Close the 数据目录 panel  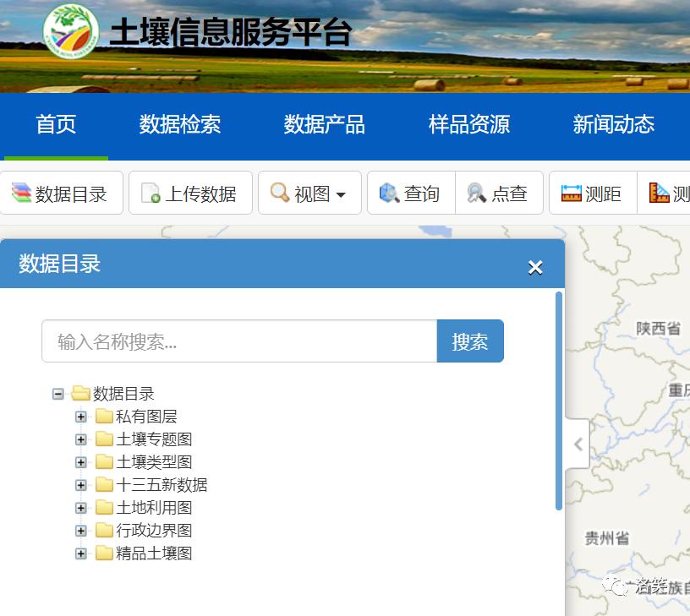535,267
